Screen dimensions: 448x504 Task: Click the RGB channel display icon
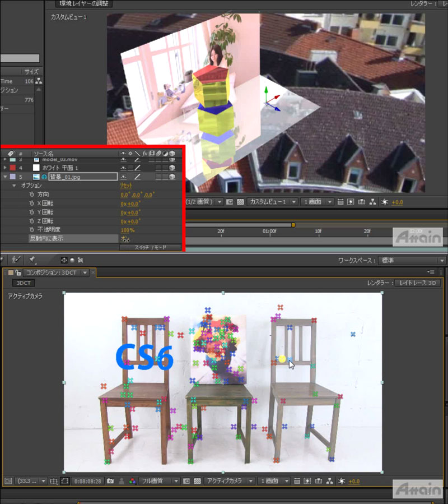click(x=132, y=481)
